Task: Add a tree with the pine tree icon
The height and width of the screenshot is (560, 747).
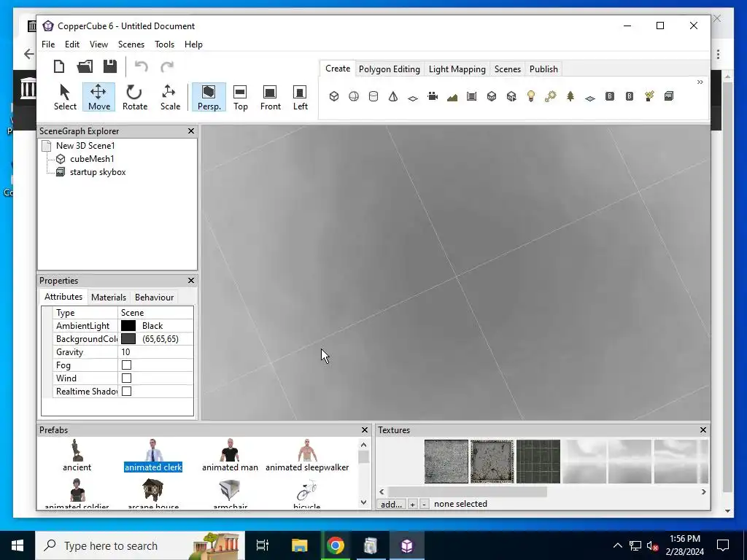Action: [570, 96]
